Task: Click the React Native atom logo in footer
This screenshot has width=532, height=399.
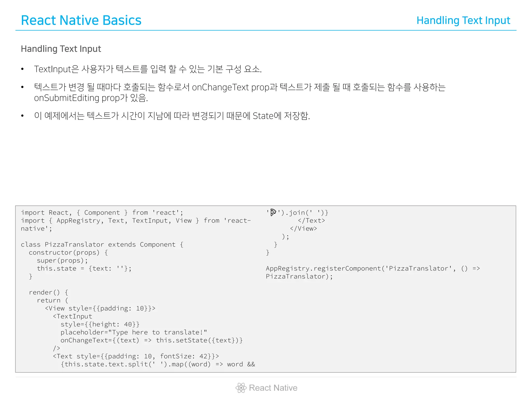Action: pyautogui.click(x=241, y=388)
